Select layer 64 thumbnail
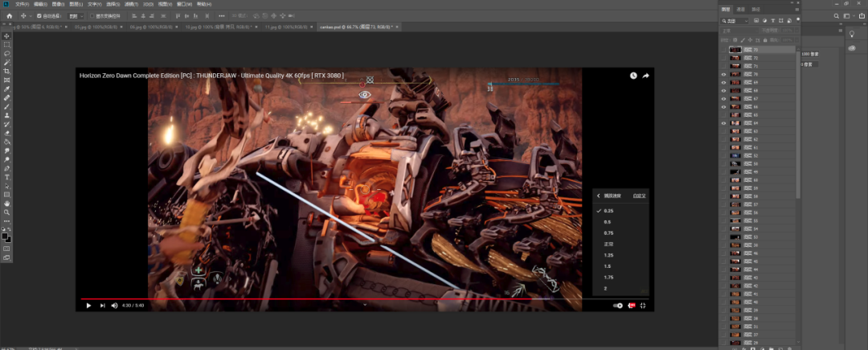The width and height of the screenshot is (868, 350). click(735, 123)
